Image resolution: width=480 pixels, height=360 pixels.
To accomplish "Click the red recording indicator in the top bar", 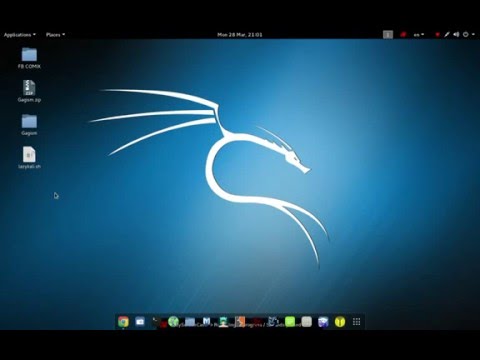I will pos(403,35).
